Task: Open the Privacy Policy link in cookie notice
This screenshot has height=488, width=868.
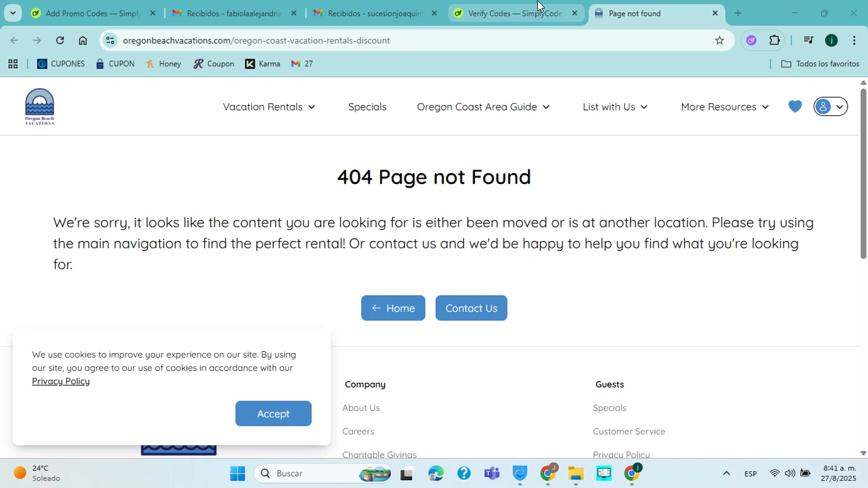Action: (61, 381)
